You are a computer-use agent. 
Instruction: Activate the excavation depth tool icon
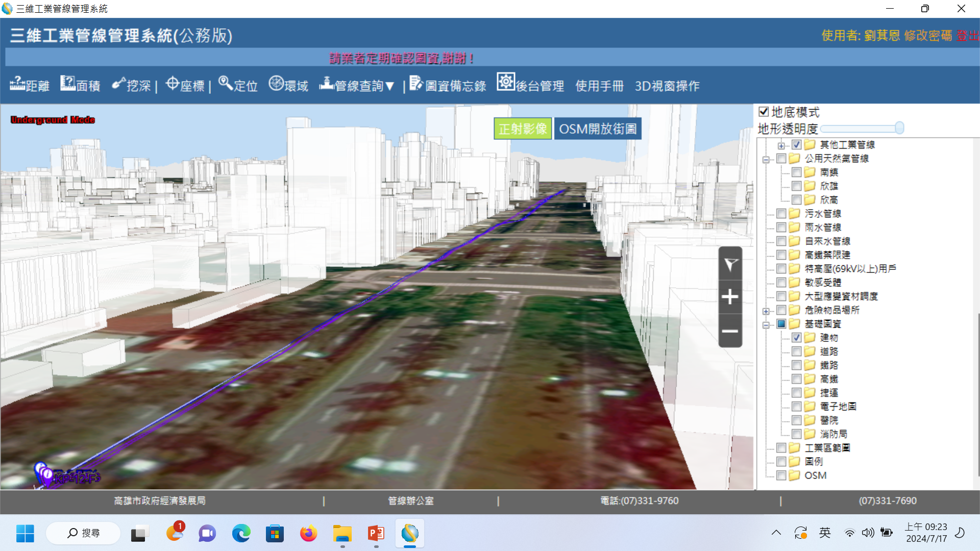pyautogui.click(x=118, y=83)
